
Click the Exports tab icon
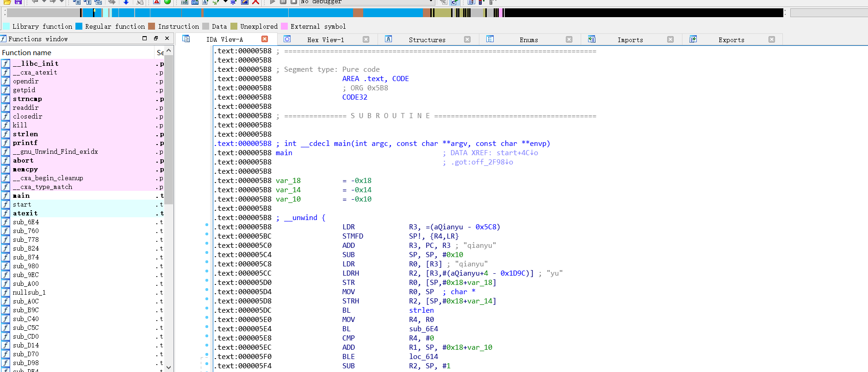click(693, 39)
